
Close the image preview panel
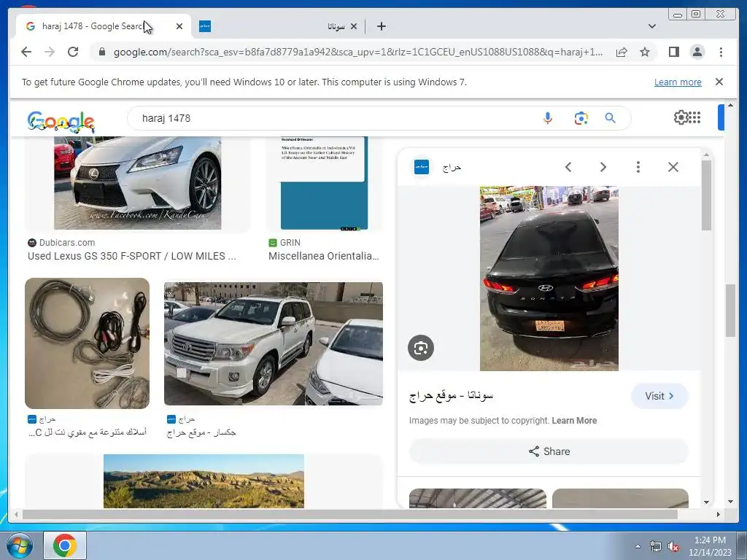[673, 167]
